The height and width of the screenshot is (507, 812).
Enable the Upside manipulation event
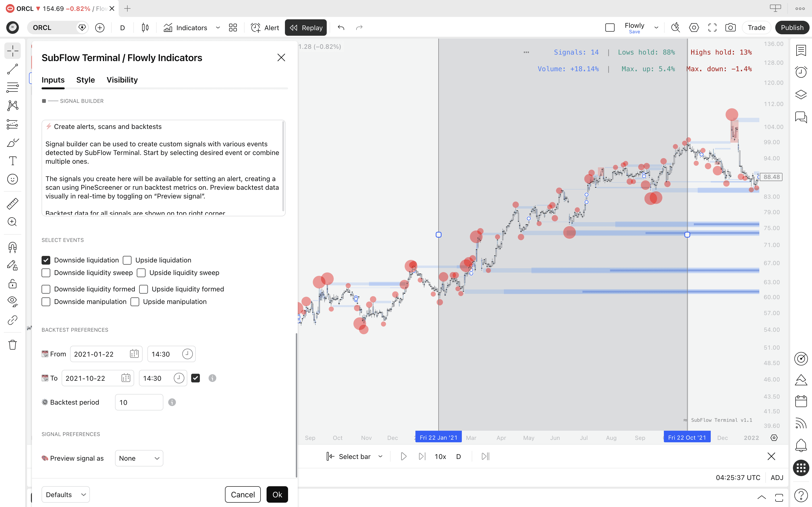tap(135, 302)
